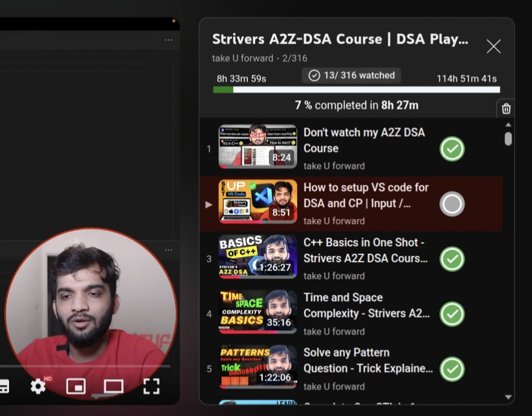Screen dimensions: 532x416
Task: Open the three-dot menu on the left panel
Action: (x=168, y=250)
